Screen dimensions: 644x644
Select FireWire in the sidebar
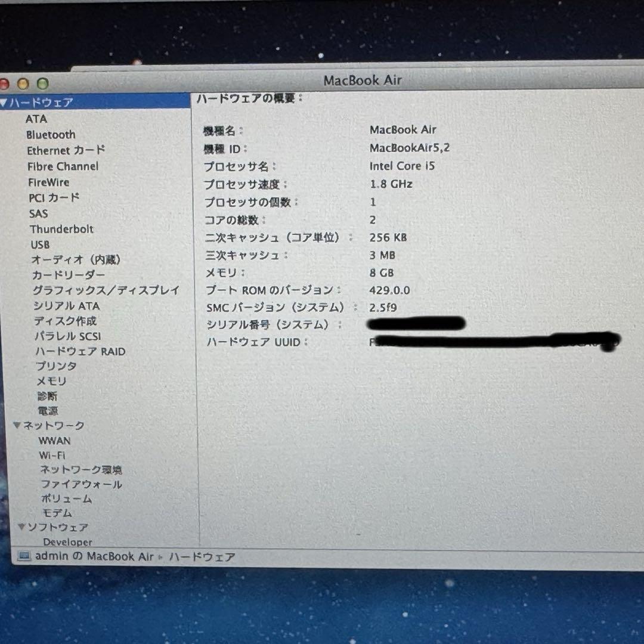click(48, 182)
